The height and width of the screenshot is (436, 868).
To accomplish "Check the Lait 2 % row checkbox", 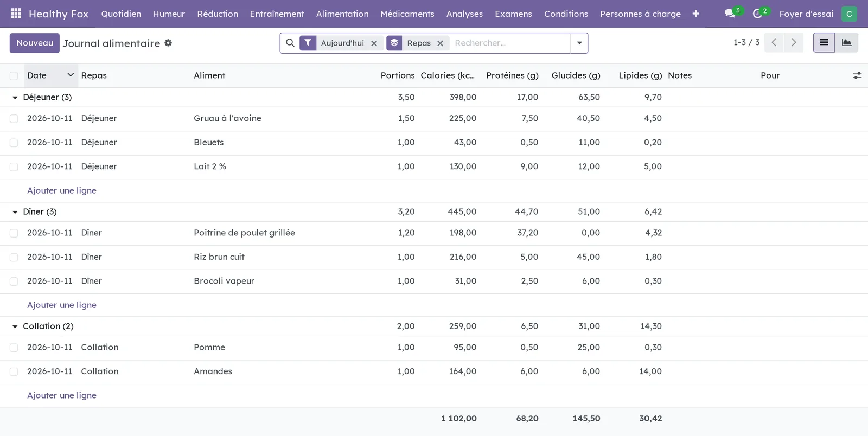I will [x=14, y=167].
